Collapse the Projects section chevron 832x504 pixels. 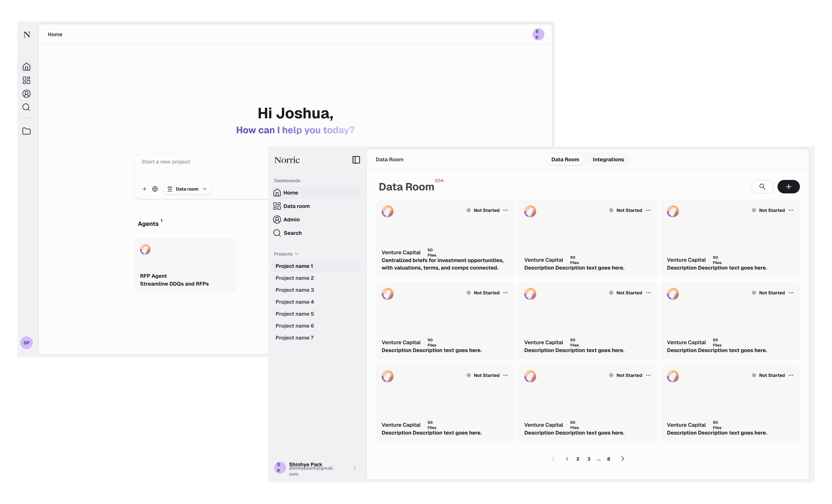click(x=297, y=254)
